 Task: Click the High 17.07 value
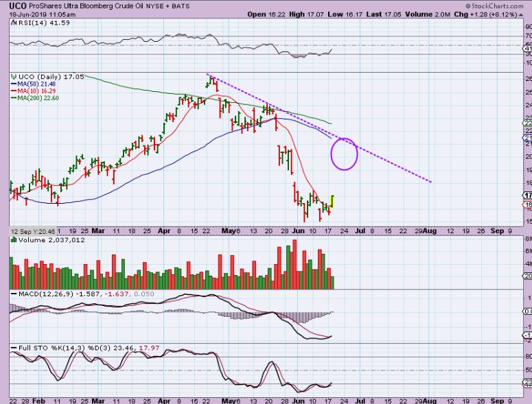point(307,14)
